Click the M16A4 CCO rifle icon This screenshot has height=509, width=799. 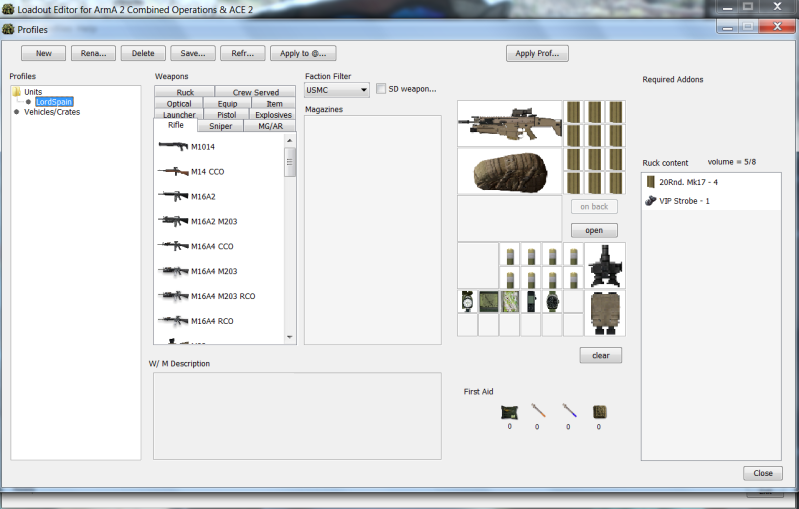173,246
